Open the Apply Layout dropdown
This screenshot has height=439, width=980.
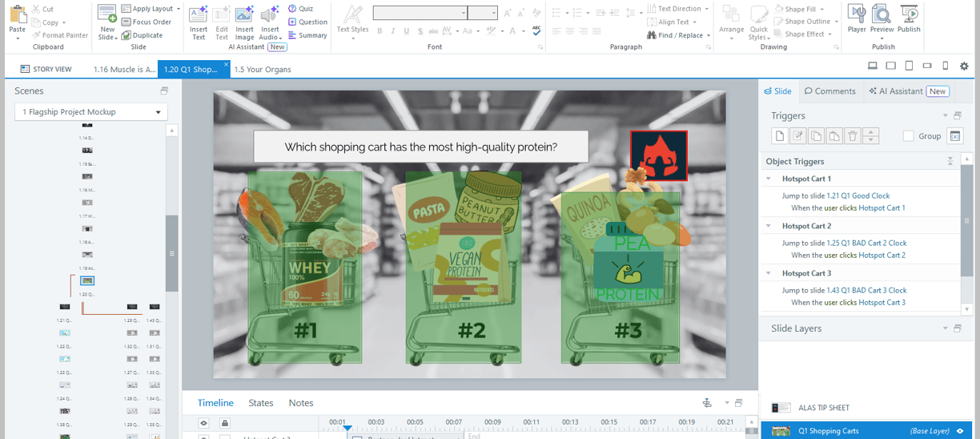point(151,9)
